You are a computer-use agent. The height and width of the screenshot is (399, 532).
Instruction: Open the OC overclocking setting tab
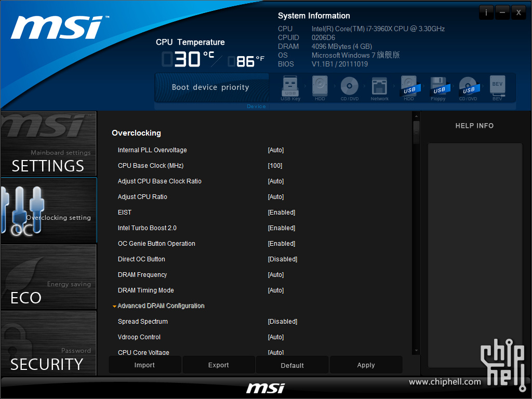[x=48, y=210]
